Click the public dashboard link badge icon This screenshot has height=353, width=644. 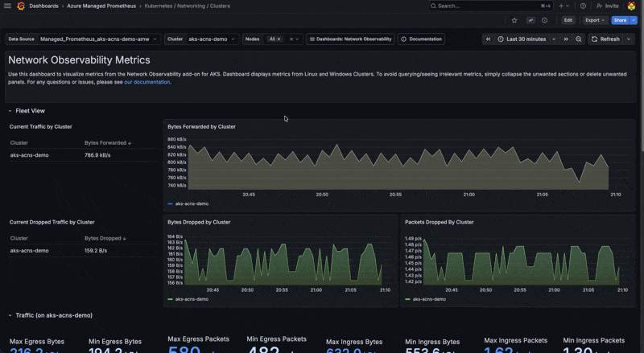[x=530, y=20]
